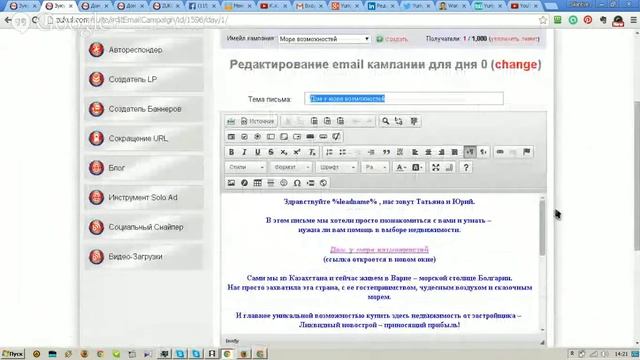The height and width of the screenshot is (360, 640).
Task: Open Сокращение URL in the sidebar
Action: (144, 138)
